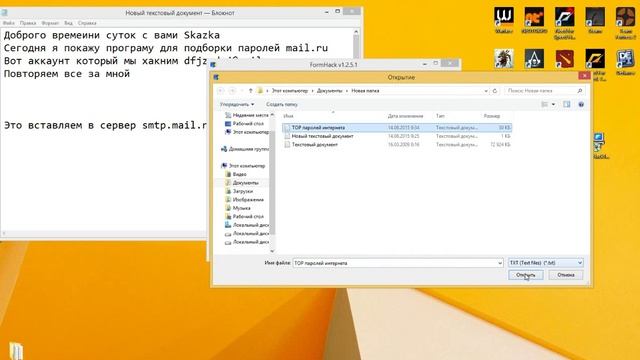The height and width of the screenshot is (360, 640).
Task: Click Документы in the address breadcrumb
Action: pyautogui.click(x=329, y=91)
